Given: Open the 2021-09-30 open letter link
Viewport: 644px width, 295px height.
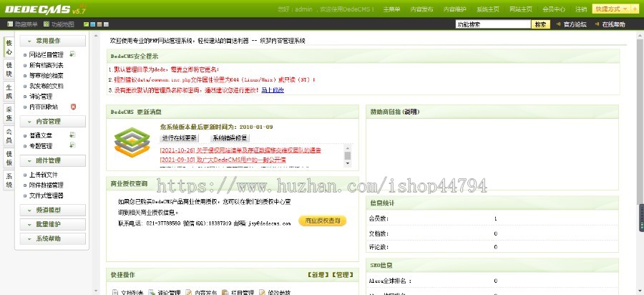Looking at the screenshot, I should [223, 160].
